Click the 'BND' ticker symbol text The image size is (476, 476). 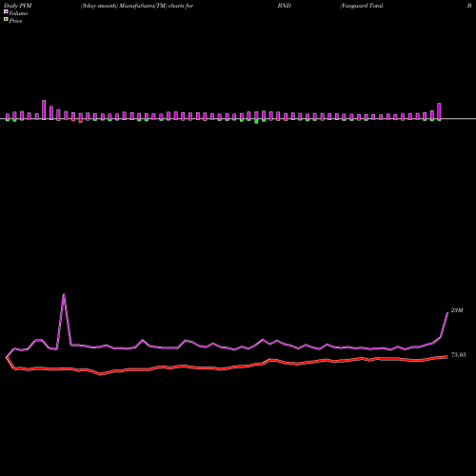(284, 6)
